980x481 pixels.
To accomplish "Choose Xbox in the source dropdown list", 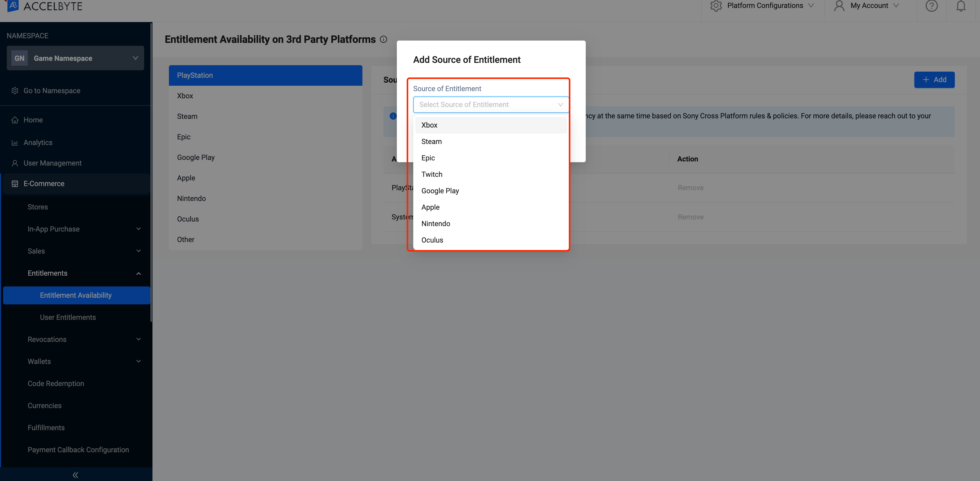I will (x=491, y=125).
